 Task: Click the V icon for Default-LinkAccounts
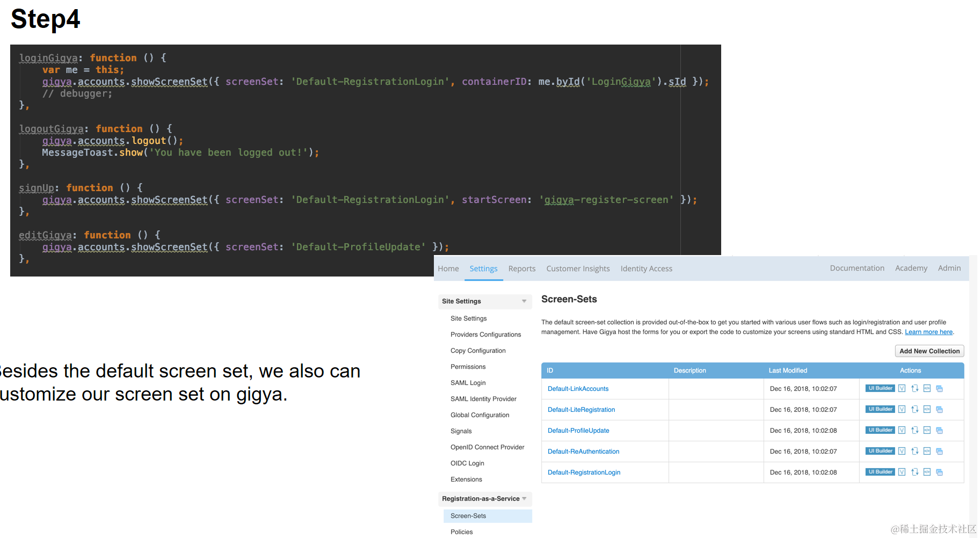[902, 388]
